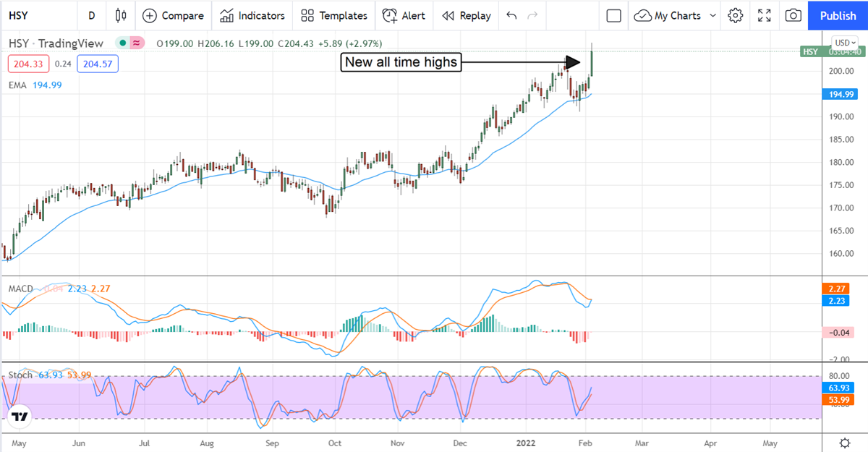Open chart settings gear
Image resolution: width=868 pixels, height=452 pixels.
(x=736, y=15)
